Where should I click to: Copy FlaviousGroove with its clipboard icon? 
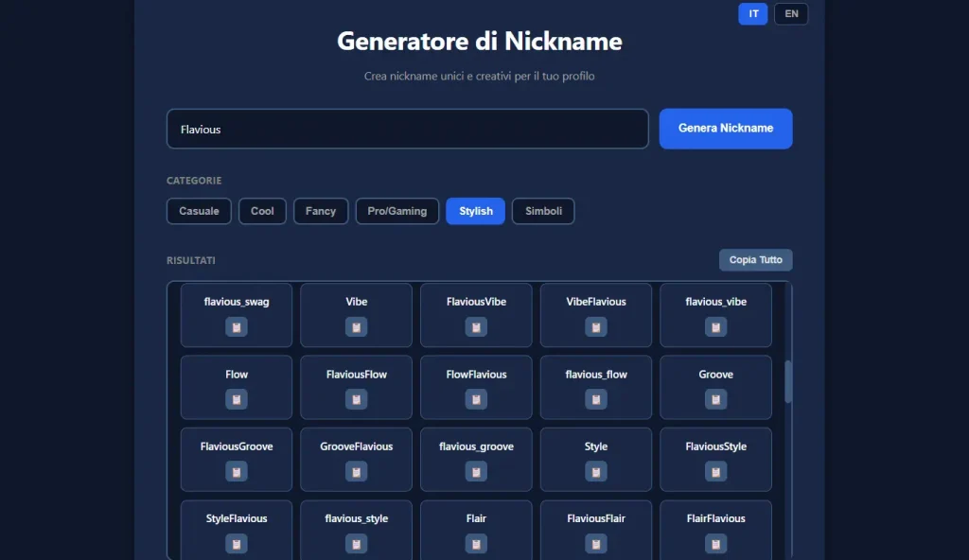(236, 472)
